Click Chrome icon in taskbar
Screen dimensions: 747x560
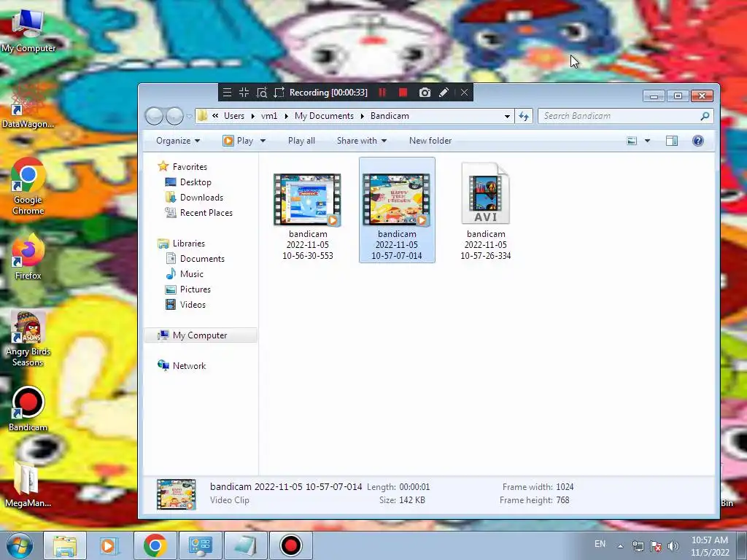coord(155,545)
